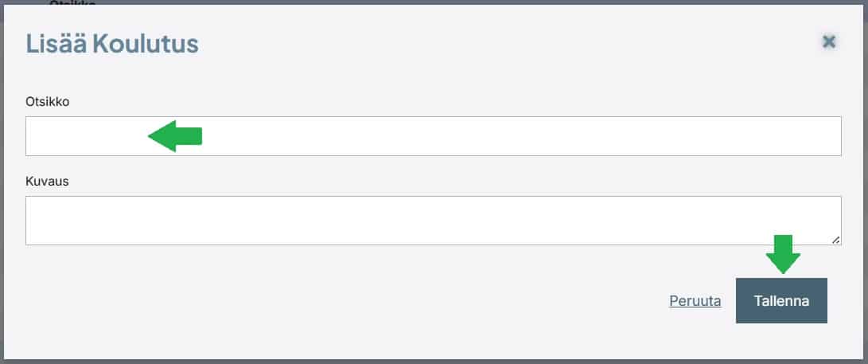Click the dimmed backdrop below the dialog

click(434, 361)
